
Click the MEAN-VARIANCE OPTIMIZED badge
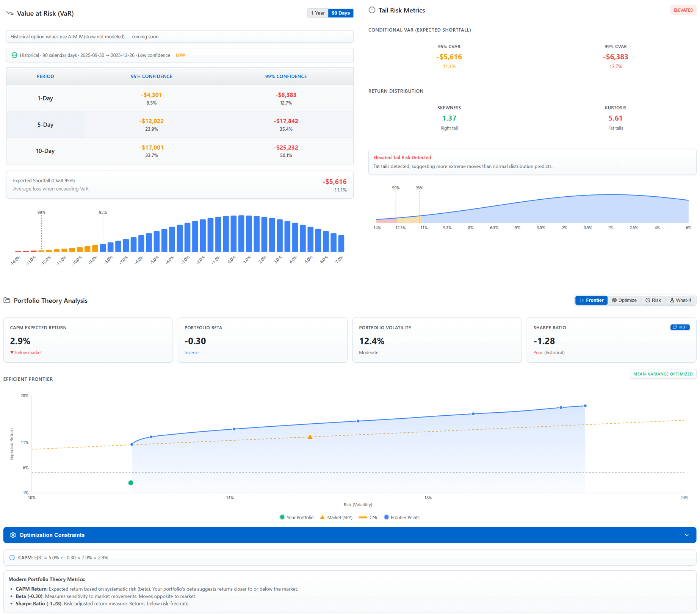click(x=662, y=374)
